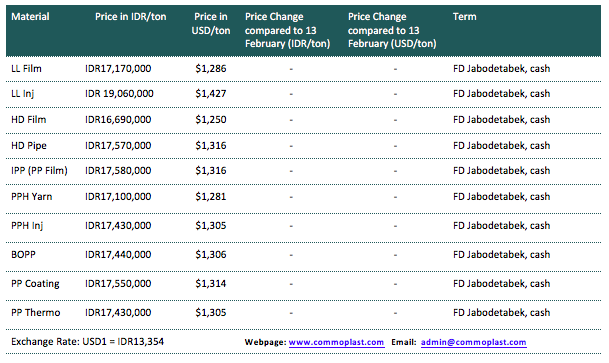Select the Price in IDR/ton header
Image resolution: width=609 pixels, height=363 pixels.
pos(130,17)
